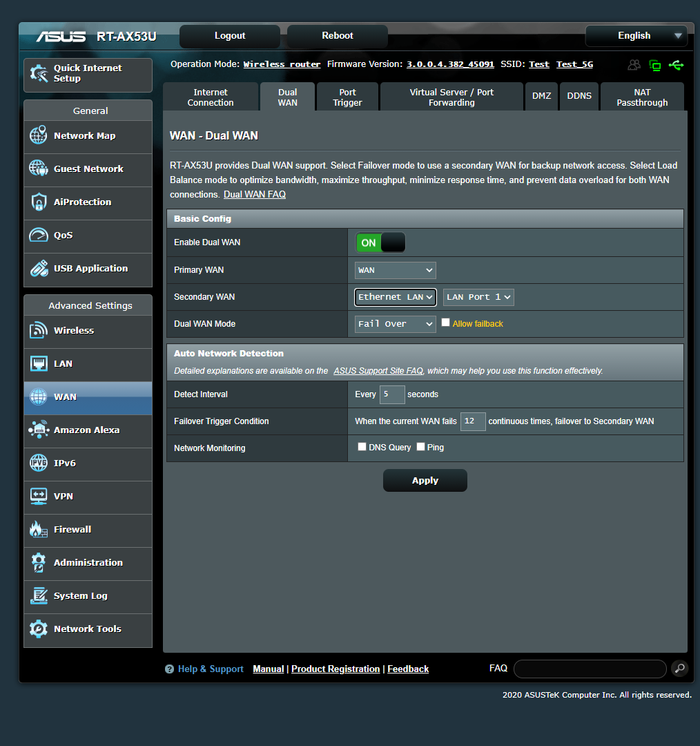Click the USB Application icon
This screenshot has height=746, width=700.
click(x=39, y=269)
